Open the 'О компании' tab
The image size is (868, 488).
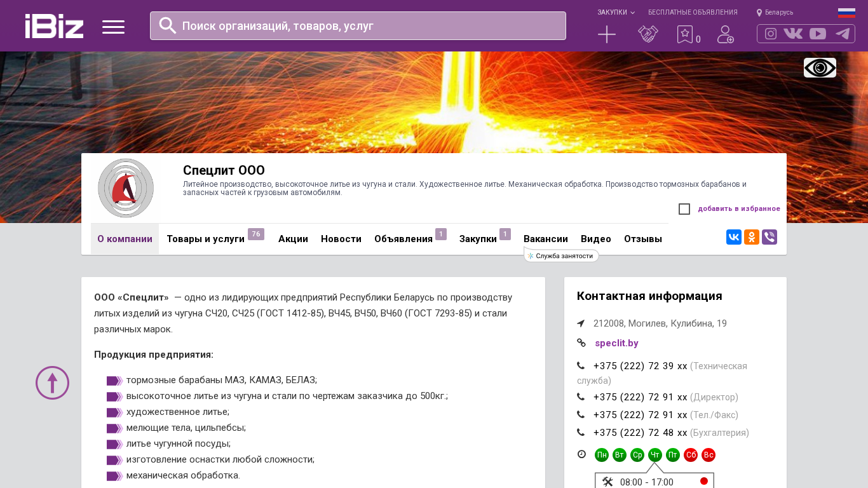click(125, 239)
